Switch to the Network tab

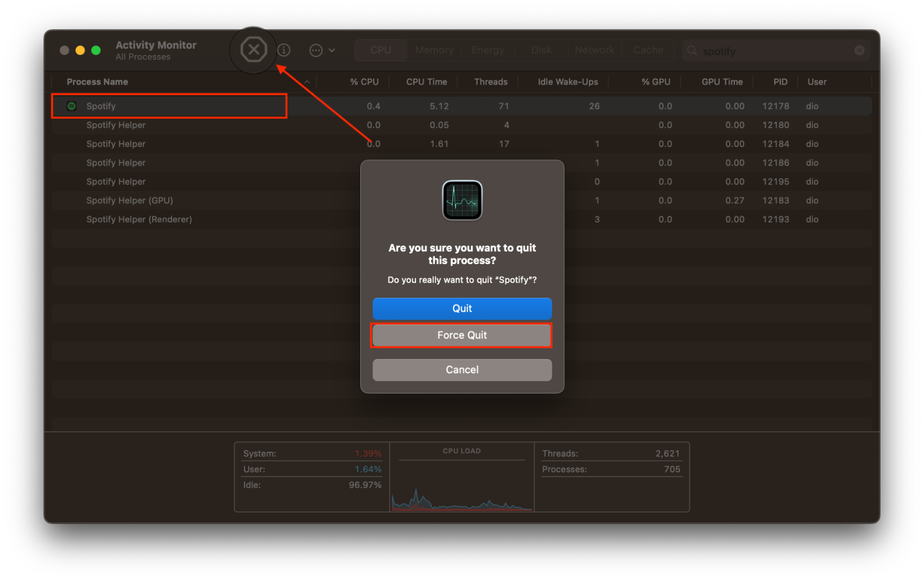click(594, 50)
